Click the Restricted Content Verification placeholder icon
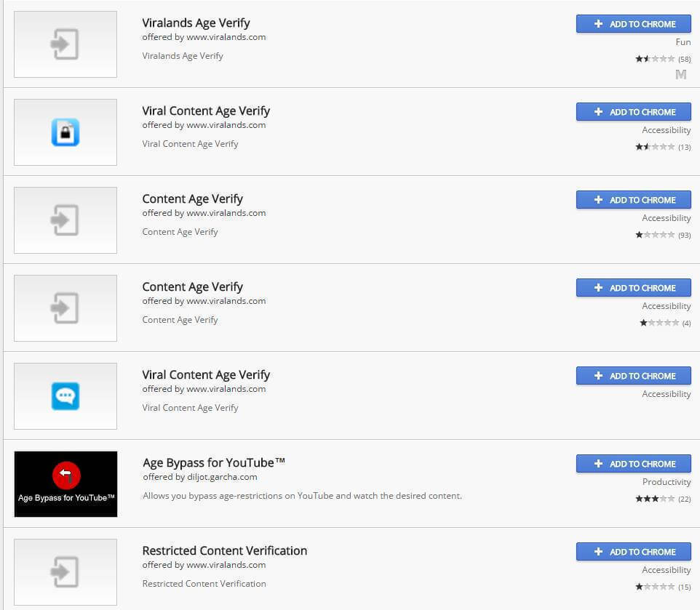This screenshot has height=610, width=700. [x=65, y=572]
